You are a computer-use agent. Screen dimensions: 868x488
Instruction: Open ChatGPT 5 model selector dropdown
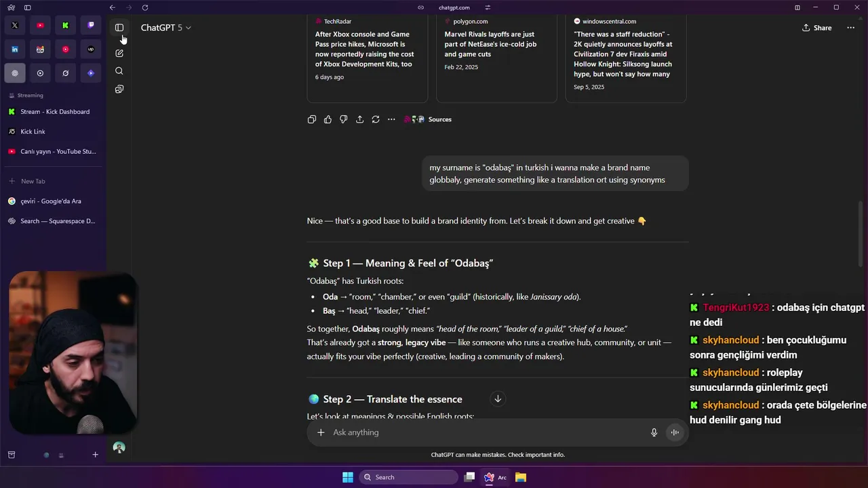pos(166,28)
